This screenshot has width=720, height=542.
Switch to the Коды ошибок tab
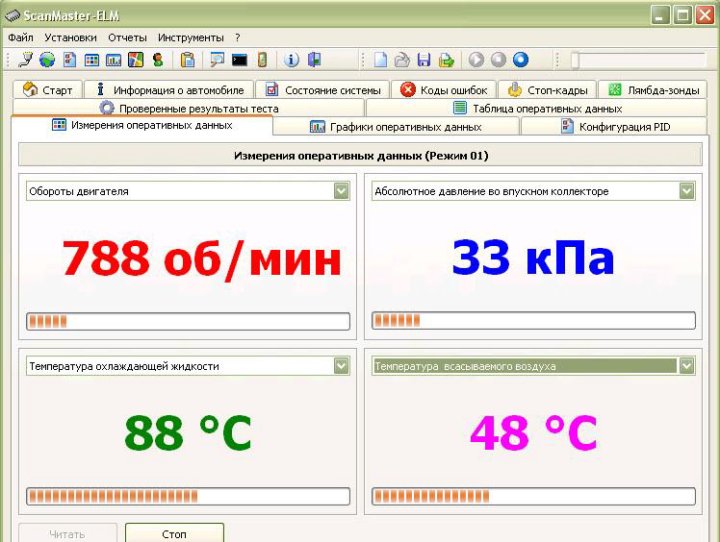(x=444, y=90)
